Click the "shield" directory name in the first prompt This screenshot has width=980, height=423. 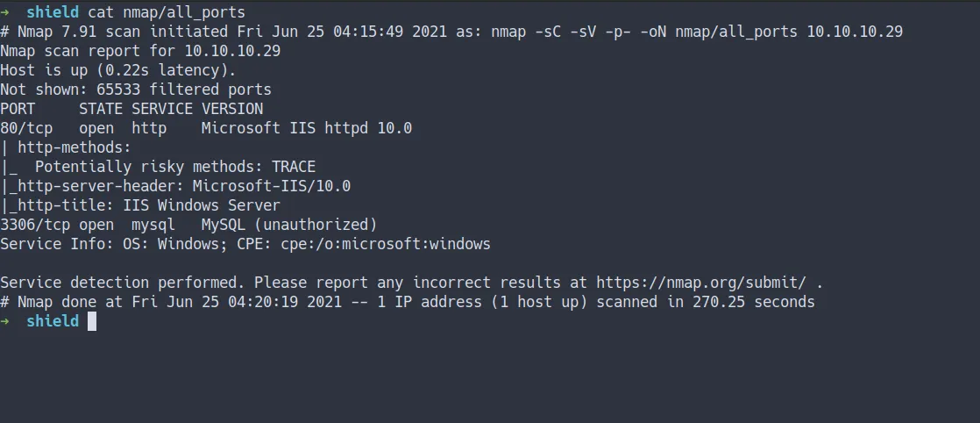(x=53, y=12)
